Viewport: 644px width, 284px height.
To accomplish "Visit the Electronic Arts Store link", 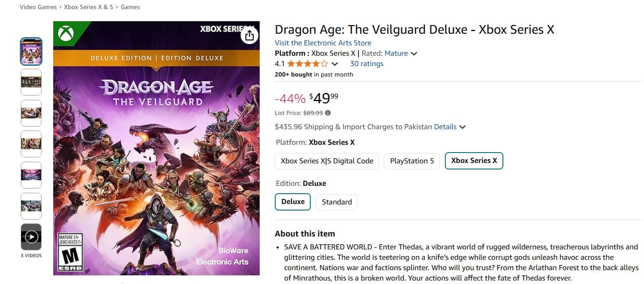I will [x=323, y=43].
